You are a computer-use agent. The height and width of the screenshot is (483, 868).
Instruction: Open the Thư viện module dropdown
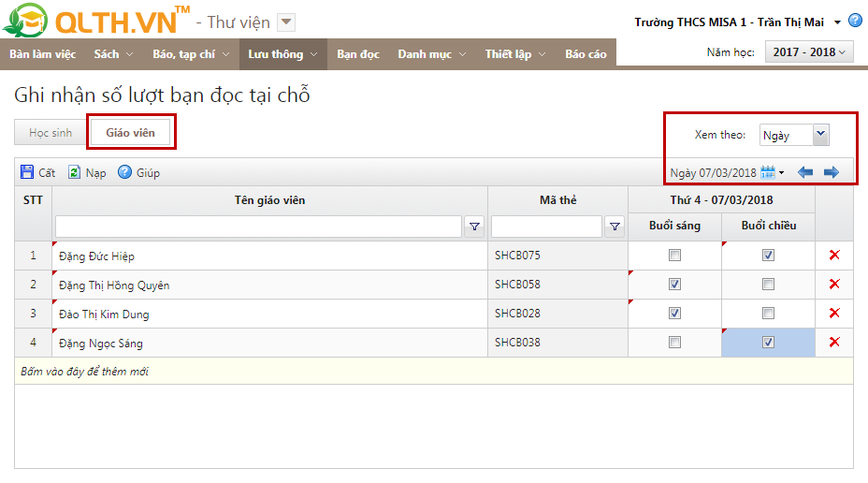(285, 22)
